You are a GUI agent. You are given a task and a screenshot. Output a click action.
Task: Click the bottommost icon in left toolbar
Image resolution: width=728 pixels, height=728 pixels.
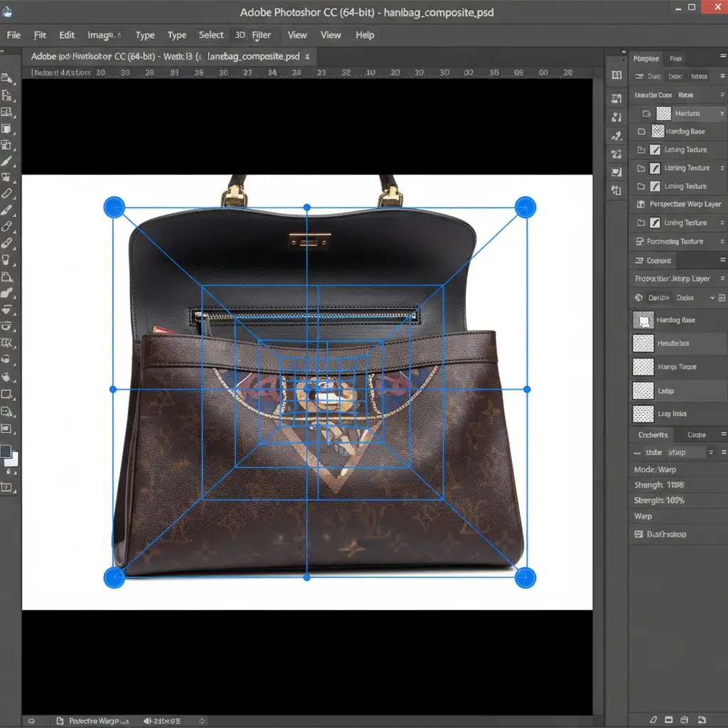pos(7,487)
